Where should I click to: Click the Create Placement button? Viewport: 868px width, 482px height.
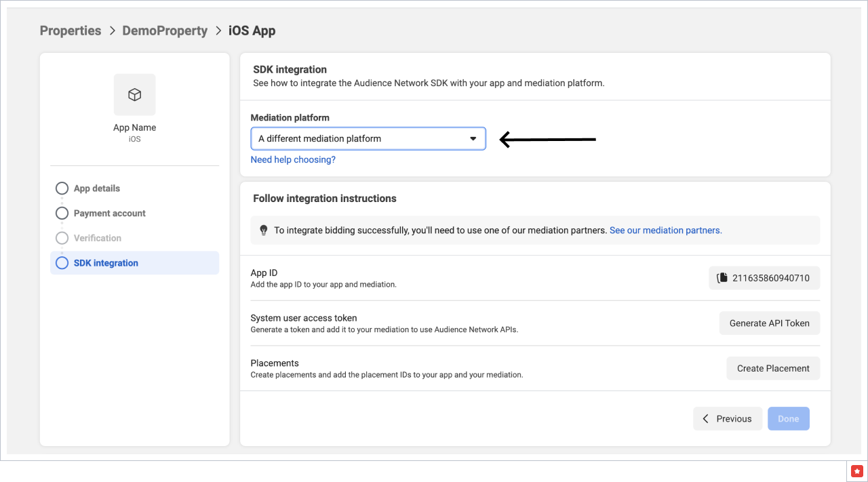click(x=773, y=368)
